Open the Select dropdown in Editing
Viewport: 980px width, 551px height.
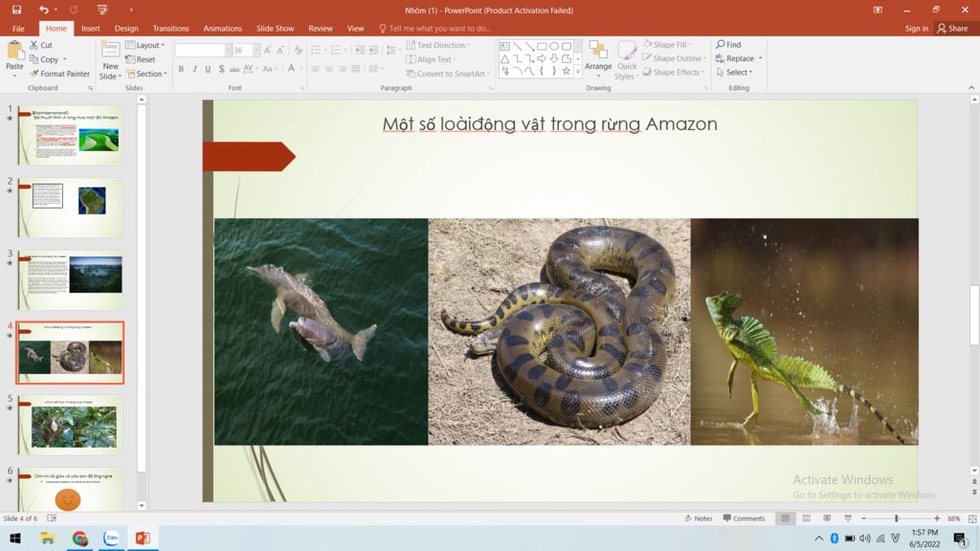734,73
